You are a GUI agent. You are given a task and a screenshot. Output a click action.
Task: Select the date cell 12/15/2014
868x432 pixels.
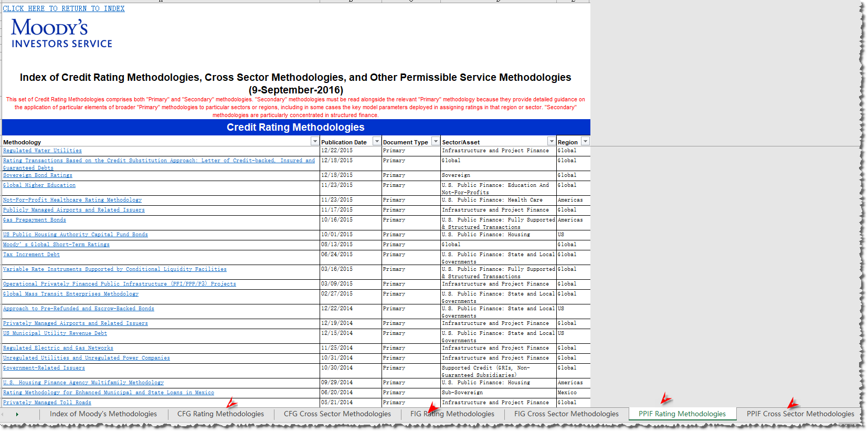(x=351, y=336)
